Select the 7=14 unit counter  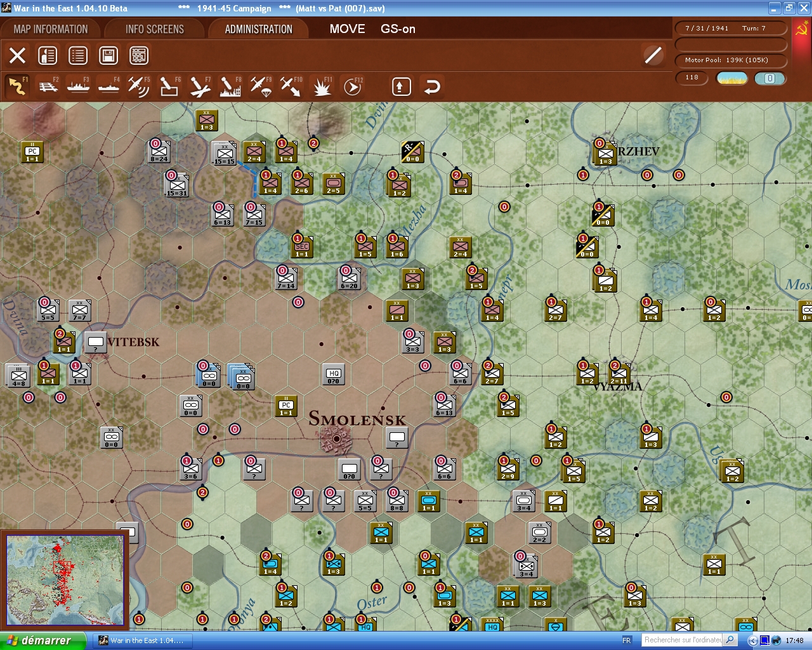tap(286, 279)
